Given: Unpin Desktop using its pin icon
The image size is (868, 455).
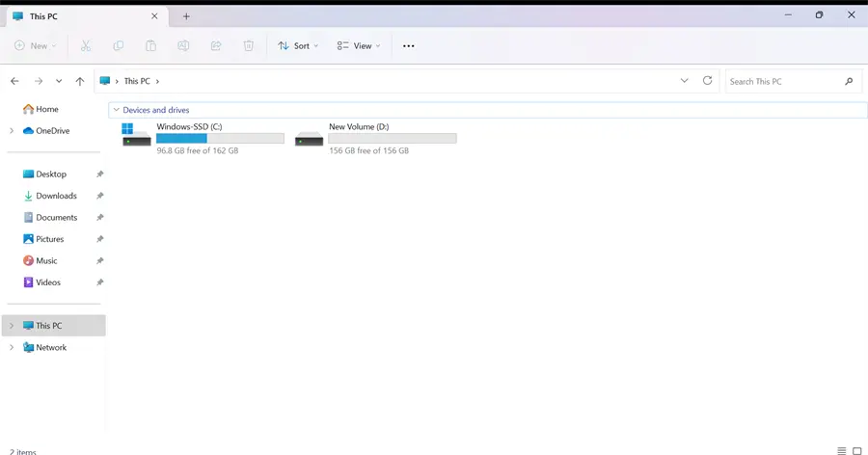Looking at the screenshot, I should (x=99, y=174).
